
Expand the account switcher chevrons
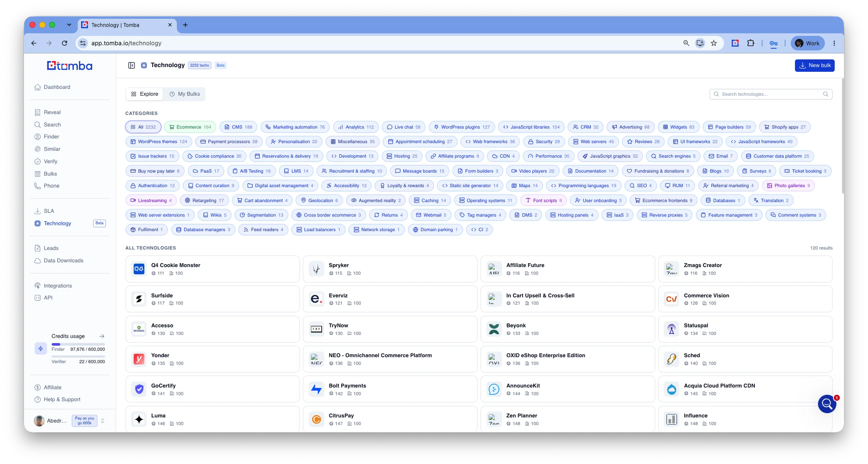pos(103,421)
